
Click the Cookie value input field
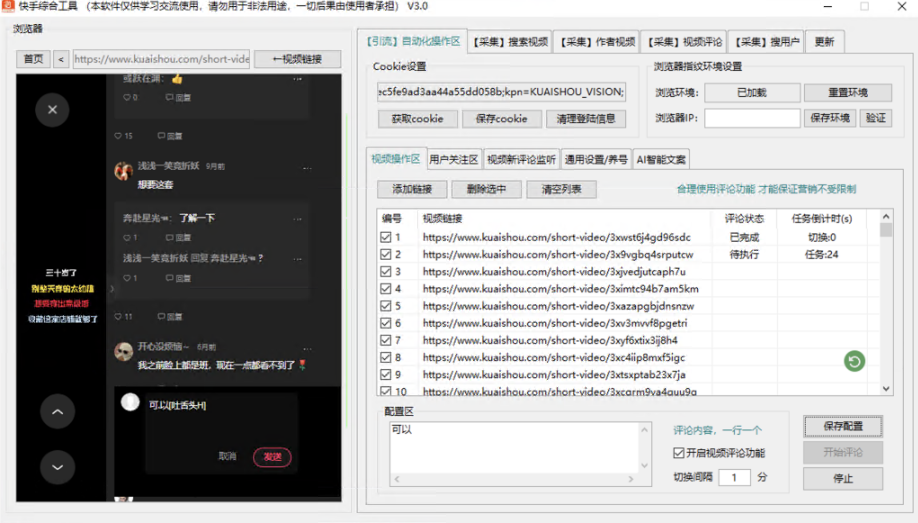[x=502, y=92]
